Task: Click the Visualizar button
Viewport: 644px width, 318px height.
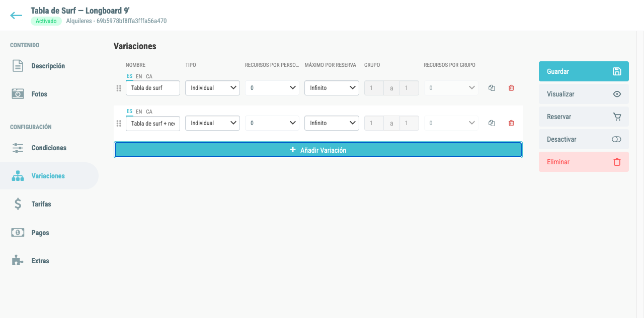Action: 584,94
